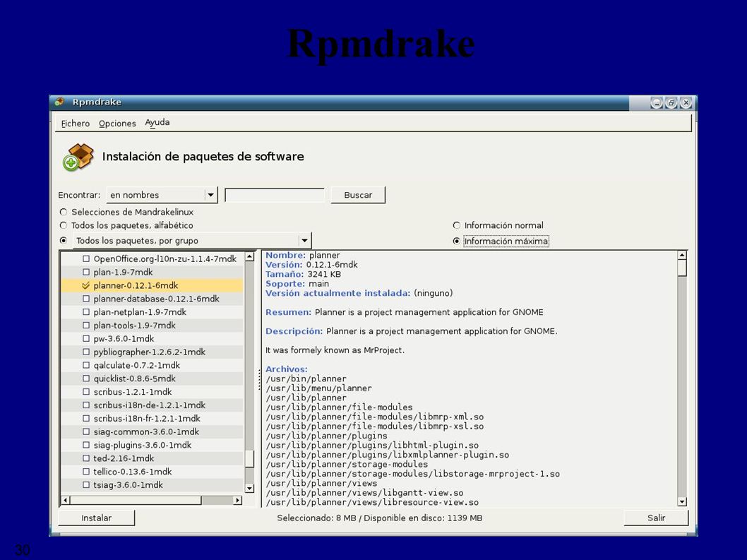This screenshot has width=747, height=560.
Task: Click the Instalar button
Action: (x=96, y=518)
